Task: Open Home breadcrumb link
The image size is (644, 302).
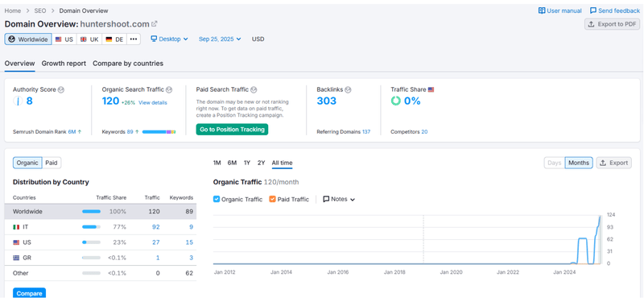Action: click(x=12, y=10)
